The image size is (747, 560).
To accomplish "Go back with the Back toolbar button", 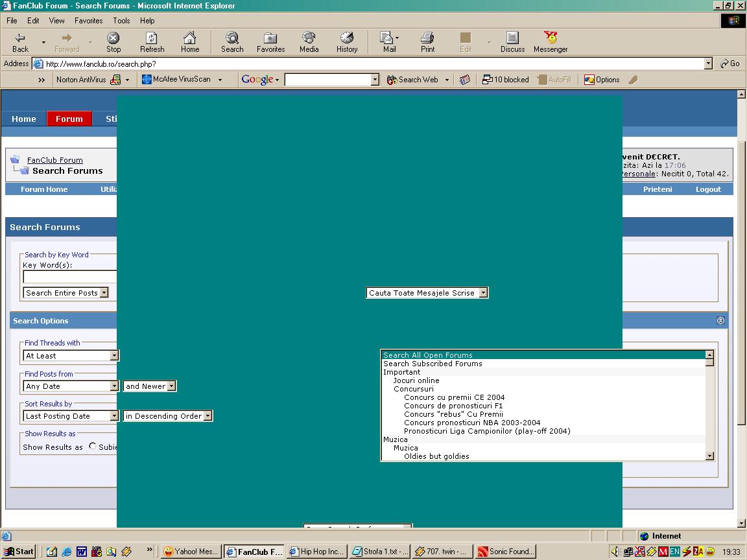I will 20,42.
